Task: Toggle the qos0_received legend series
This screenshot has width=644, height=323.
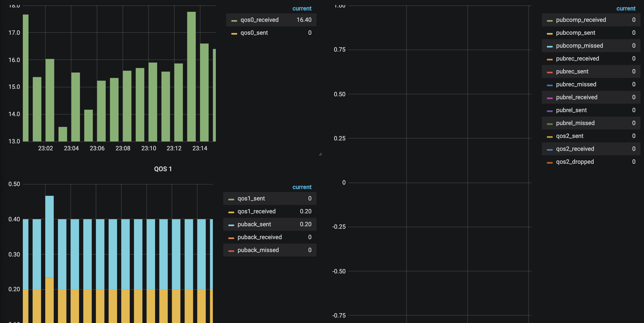Action: (259, 20)
